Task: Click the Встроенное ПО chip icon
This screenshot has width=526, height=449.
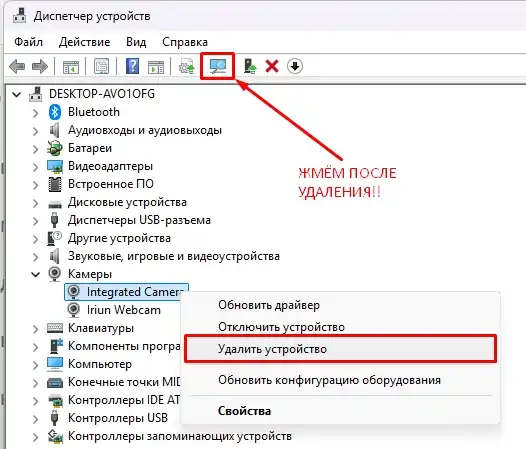Action: click(x=55, y=184)
